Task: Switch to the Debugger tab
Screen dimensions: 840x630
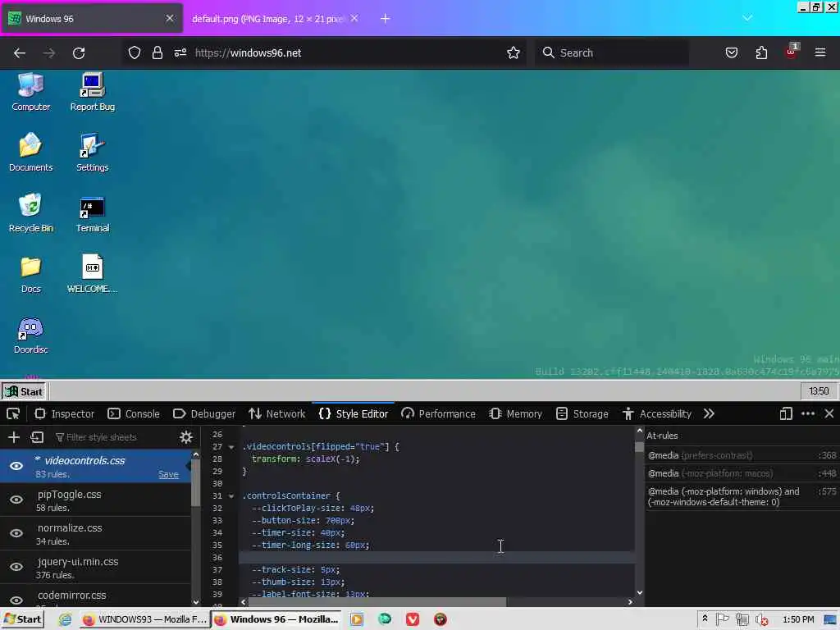Action: pos(204,413)
